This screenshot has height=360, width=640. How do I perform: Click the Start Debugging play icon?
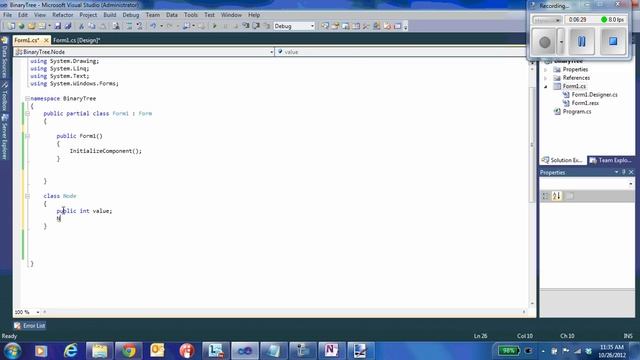(215, 26)
